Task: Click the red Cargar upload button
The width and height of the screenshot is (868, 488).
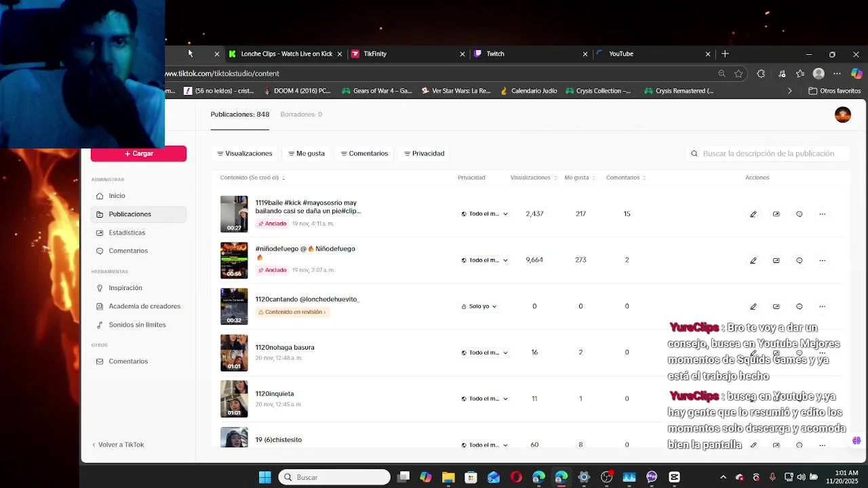Action: click(138, 154)
